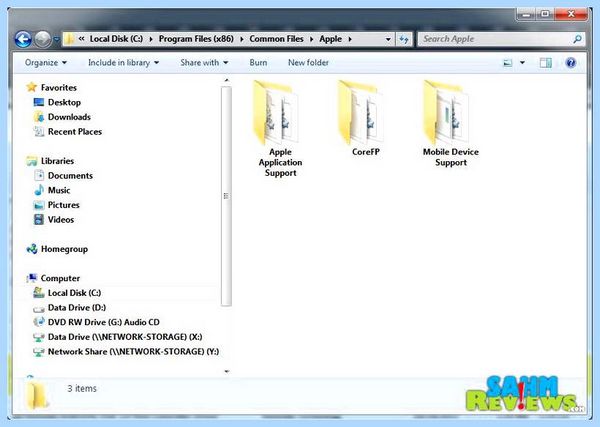Select Network Share NETWORK-STORAGE (Y:)

(x=133, y=352)
